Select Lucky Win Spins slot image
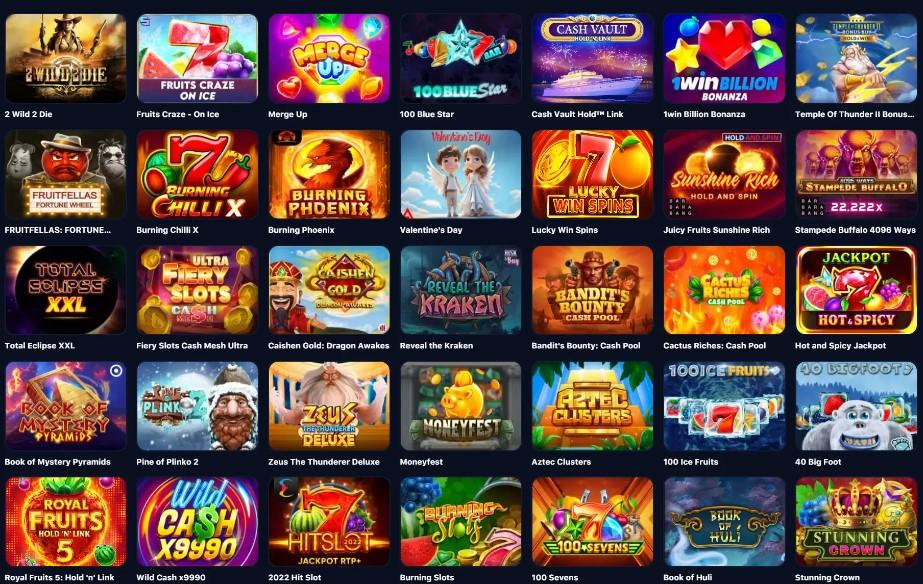923x584 pixels. click(x=592, y=174)
